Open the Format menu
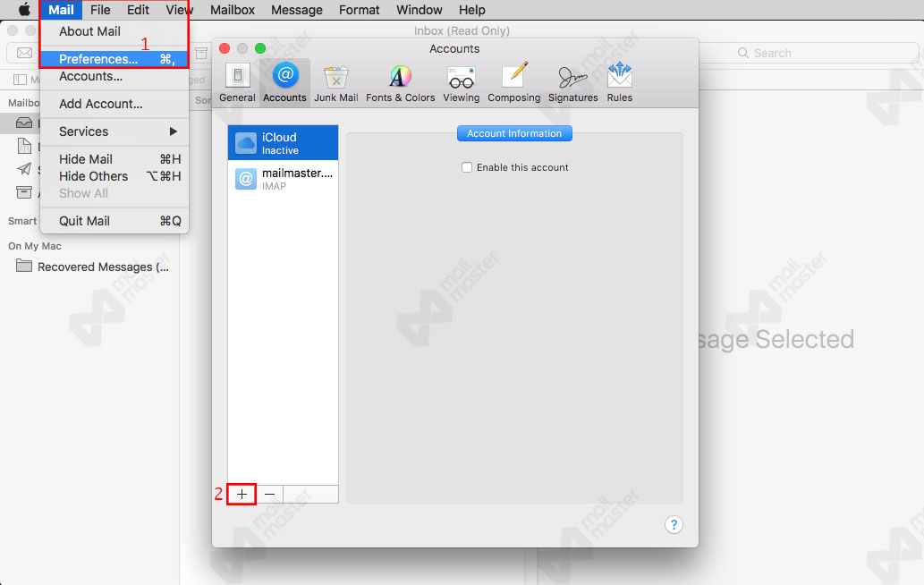924x585 pixels. (359, 10)
